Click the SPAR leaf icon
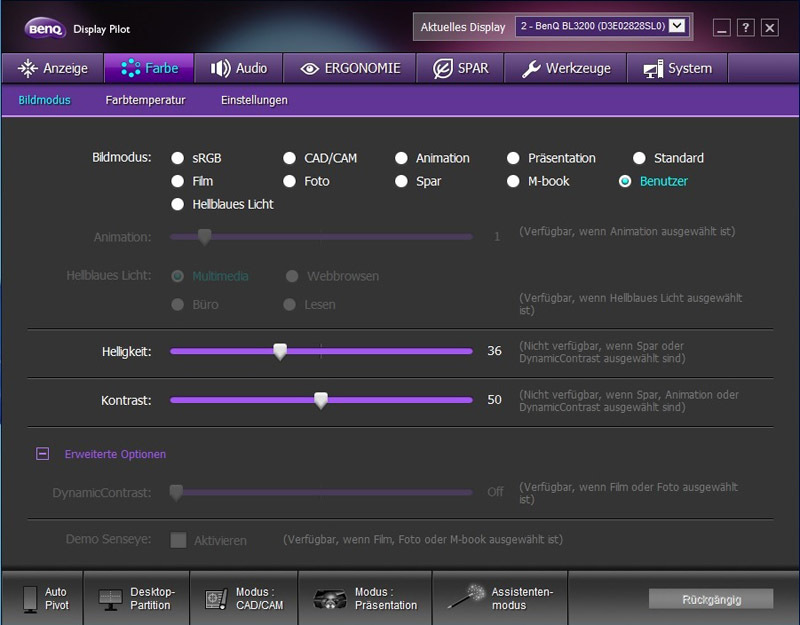 coord(442,68)
